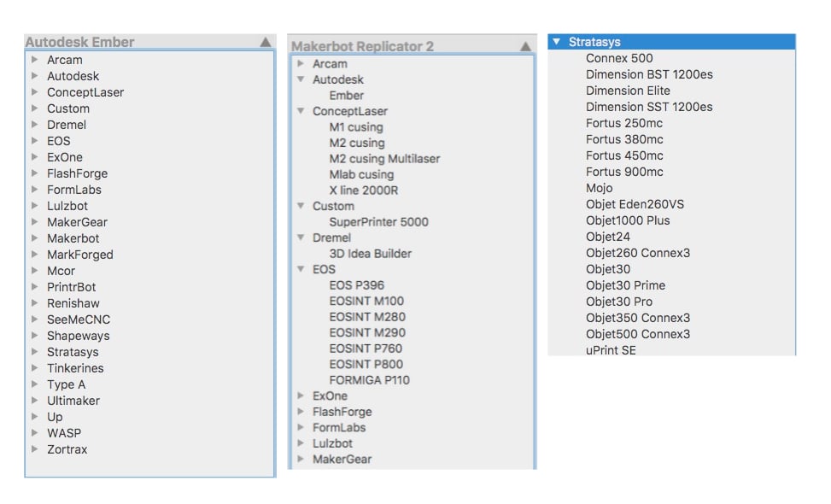
Task: Choose Connex 500 from Stratasys list
Action: coord(618,58)
